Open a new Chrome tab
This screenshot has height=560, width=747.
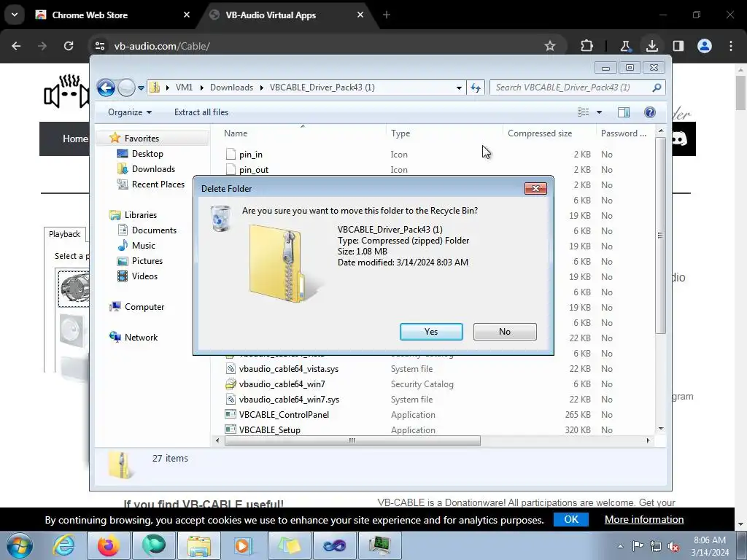(x=387, y=15)
